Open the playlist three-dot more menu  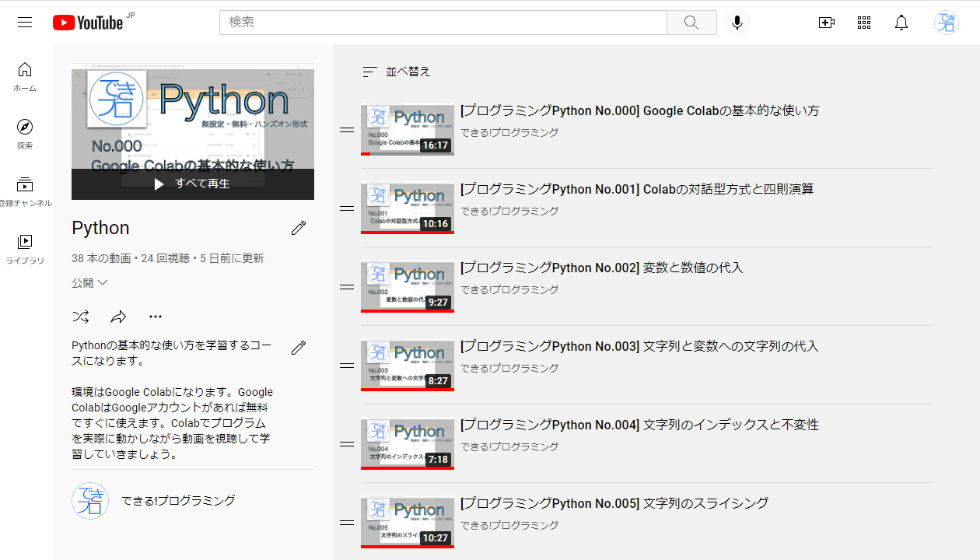click(x=156, y=317)
